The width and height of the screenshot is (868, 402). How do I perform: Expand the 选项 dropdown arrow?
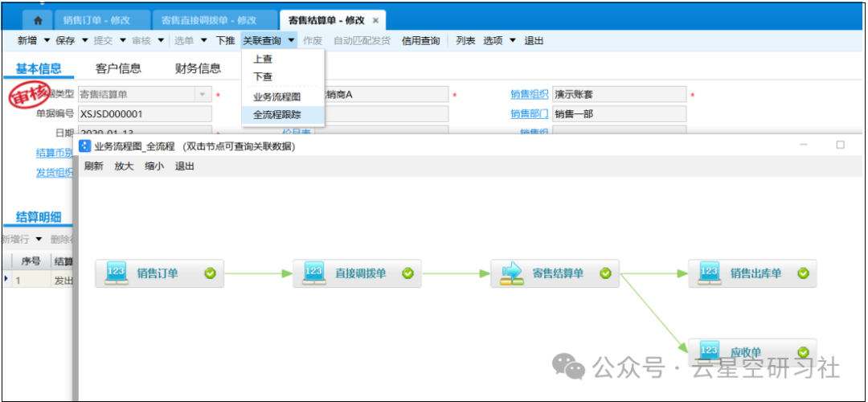pyautogui.click(x=513, y=40)
